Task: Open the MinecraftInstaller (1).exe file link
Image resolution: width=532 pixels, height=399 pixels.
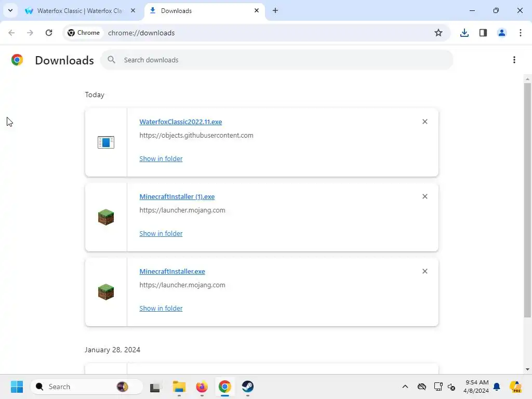Action: [177, 197]
